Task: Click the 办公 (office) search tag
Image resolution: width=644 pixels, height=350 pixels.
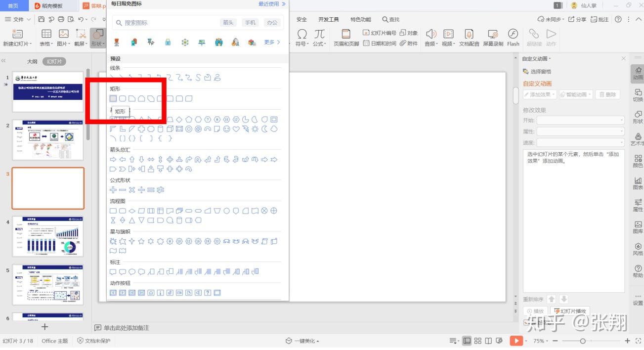Action: pos(272,23)
